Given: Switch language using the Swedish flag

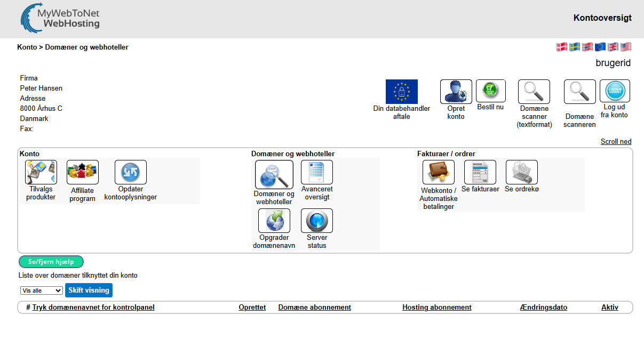Looking at the screenshot, I should (575, 47).
